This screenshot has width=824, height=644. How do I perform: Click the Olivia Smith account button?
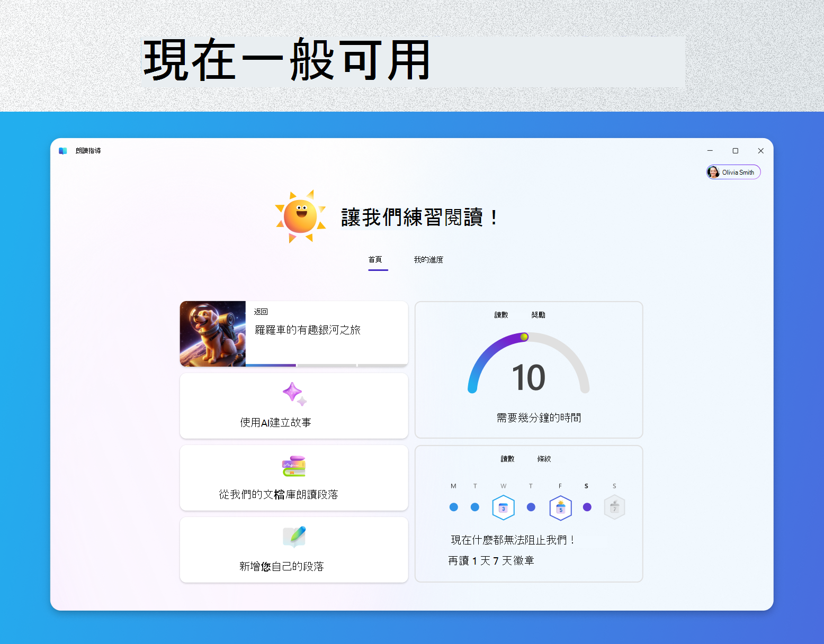(733, 172)
